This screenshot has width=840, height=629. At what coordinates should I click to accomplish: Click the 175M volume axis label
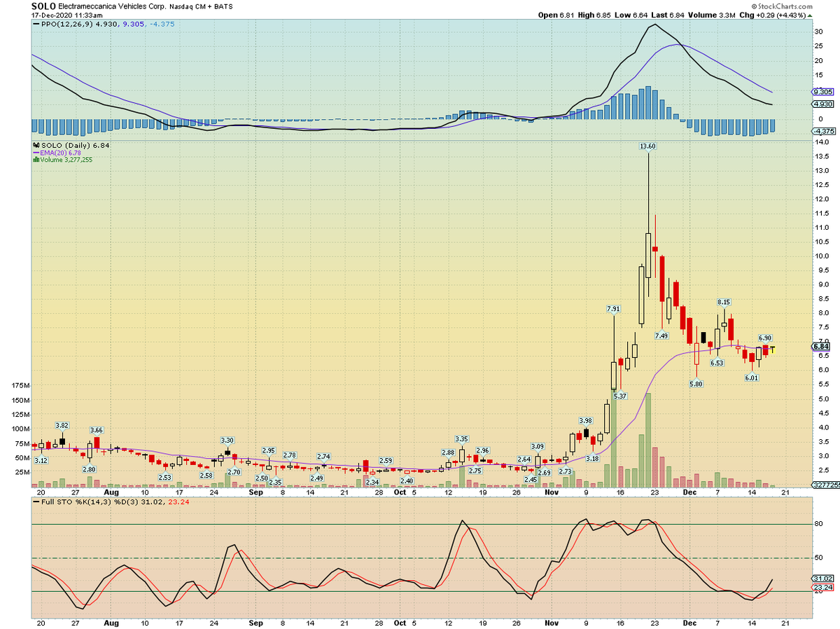tap(20, 386)
